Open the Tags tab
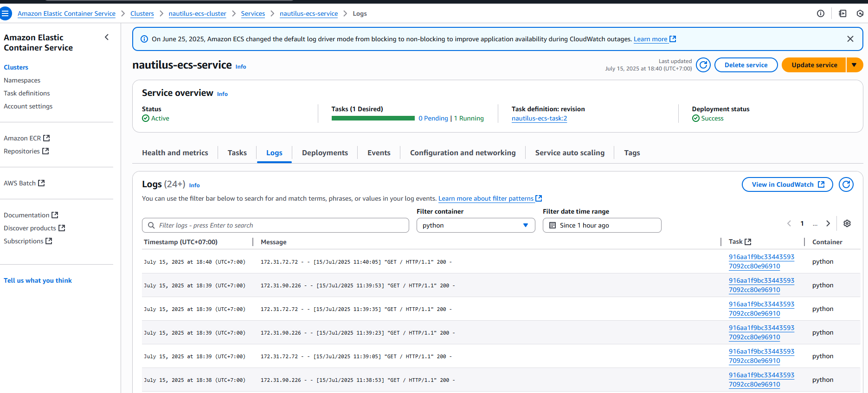The image size is (868, 393). [632, 153]
